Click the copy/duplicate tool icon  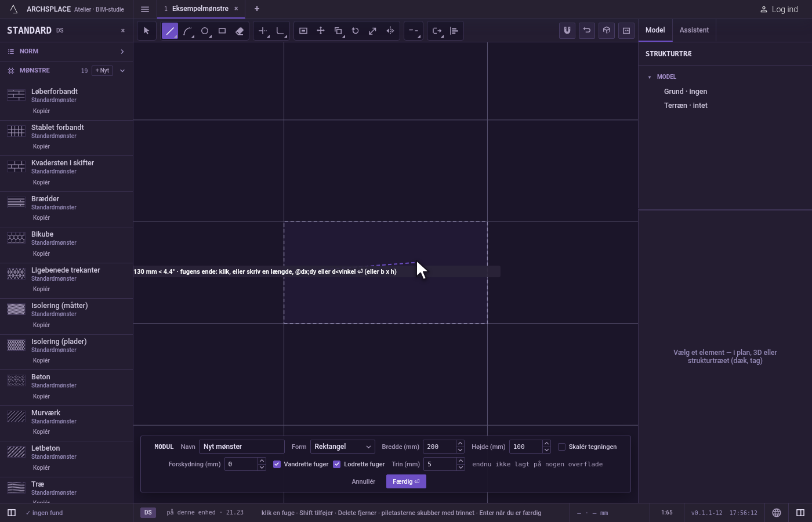pos(338,31)
